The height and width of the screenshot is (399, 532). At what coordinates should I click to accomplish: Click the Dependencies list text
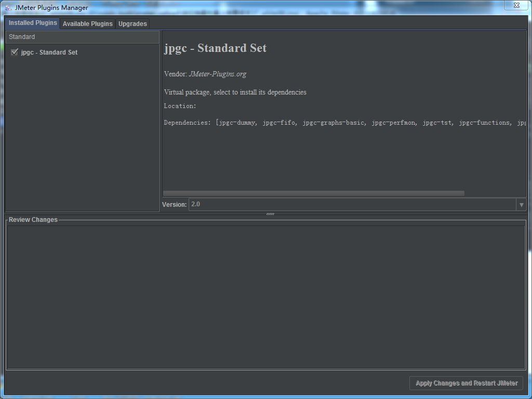coord(345,123)
